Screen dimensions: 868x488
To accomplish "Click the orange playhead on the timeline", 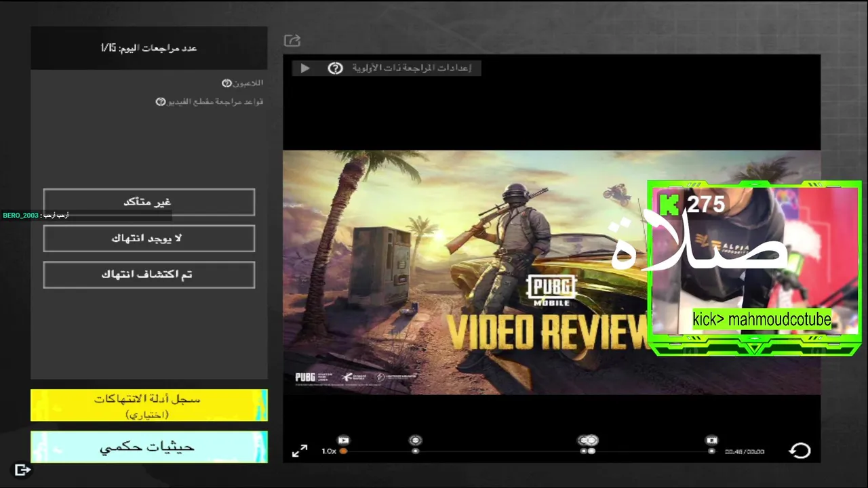I will click(x=343, y=451).
